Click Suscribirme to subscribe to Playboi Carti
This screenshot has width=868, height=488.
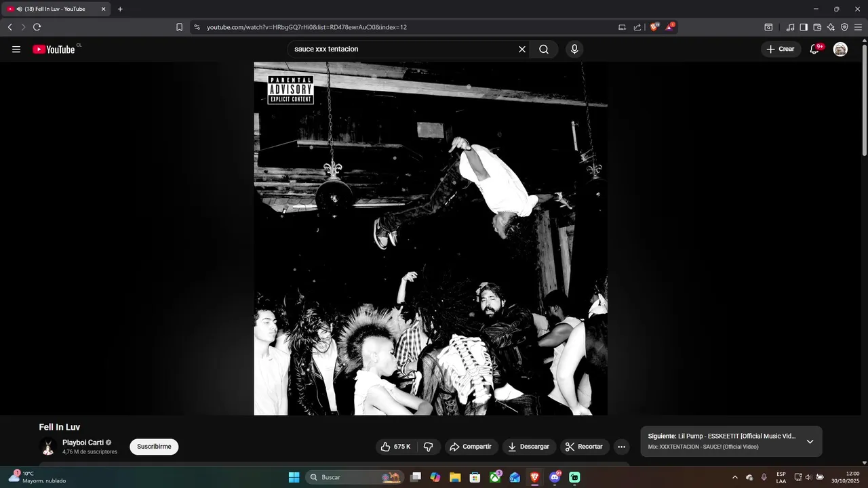(154, 447)
